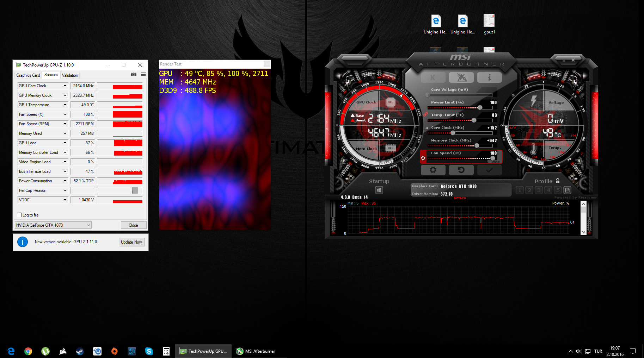Screen dimensions: 644x358
Task: Open the NVIDIA GeForce GTX 1070 selector
Action: pos(53,225)
